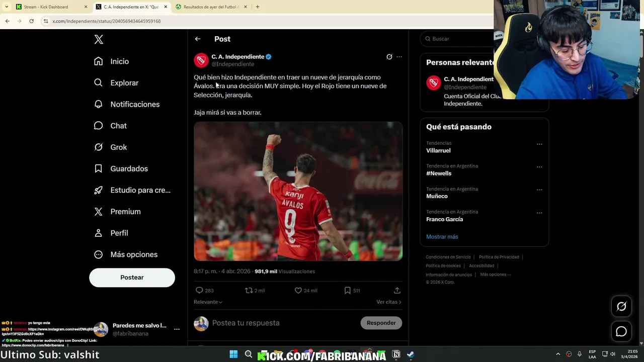Open Guardados bookmarks
Viewport: 644px width, 362px height.
point(121,168)
